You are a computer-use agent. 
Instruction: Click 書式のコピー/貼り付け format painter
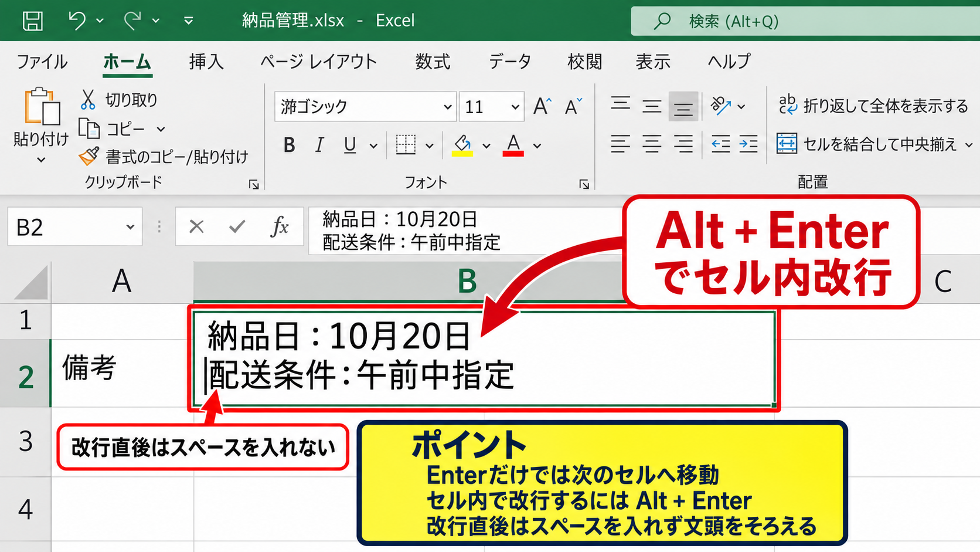click(164, 156)
